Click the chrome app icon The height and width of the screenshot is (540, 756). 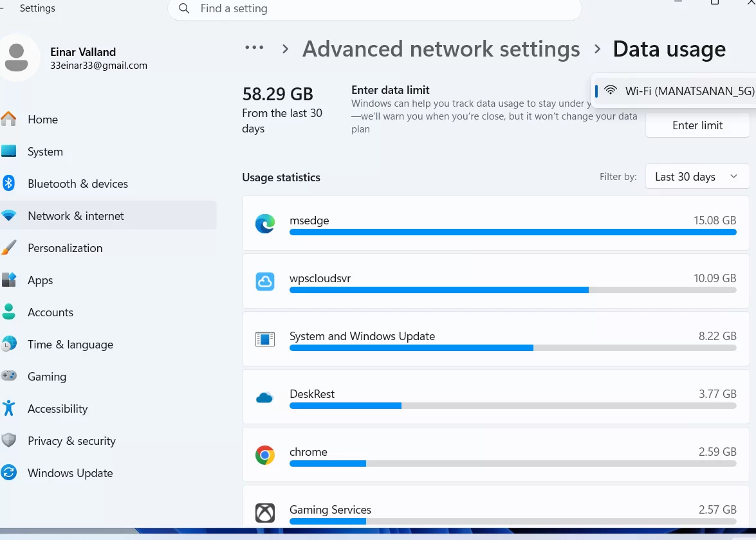point(264,455)
